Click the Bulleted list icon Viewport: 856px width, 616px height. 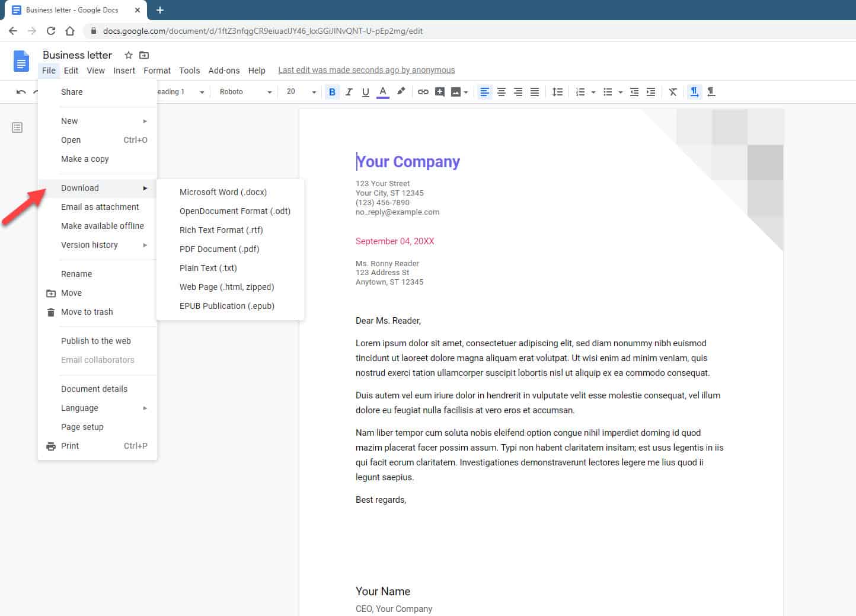click(608, 92)
